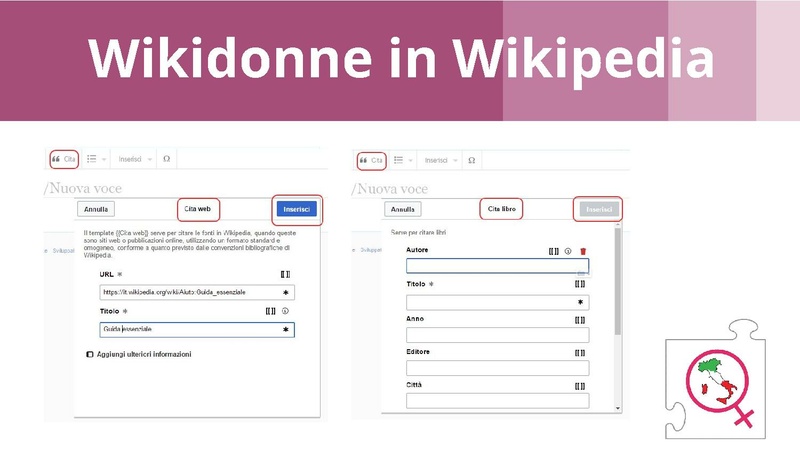The width and height of the screenshot is (800, 450).
Task: Click required asterisk inside URL field
Action: point(286,292)
